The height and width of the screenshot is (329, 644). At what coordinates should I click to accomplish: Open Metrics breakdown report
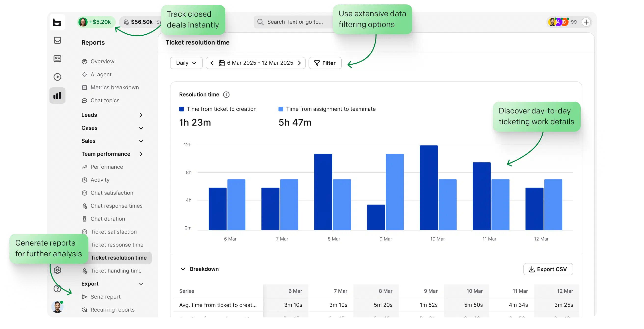[x=110, y=87]
